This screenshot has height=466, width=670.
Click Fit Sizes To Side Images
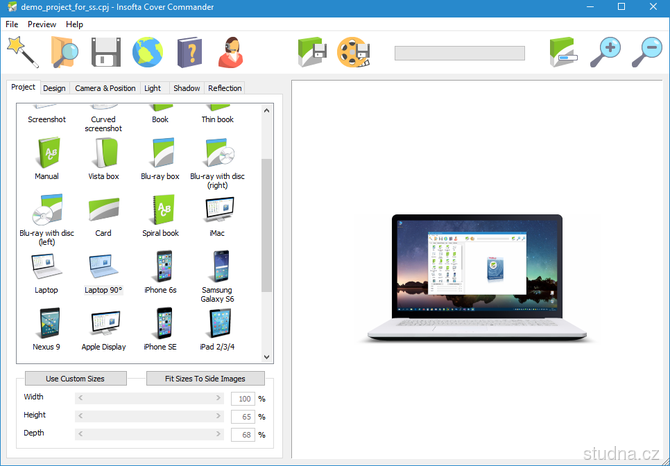pyautogui.click(x=205, y=378)
